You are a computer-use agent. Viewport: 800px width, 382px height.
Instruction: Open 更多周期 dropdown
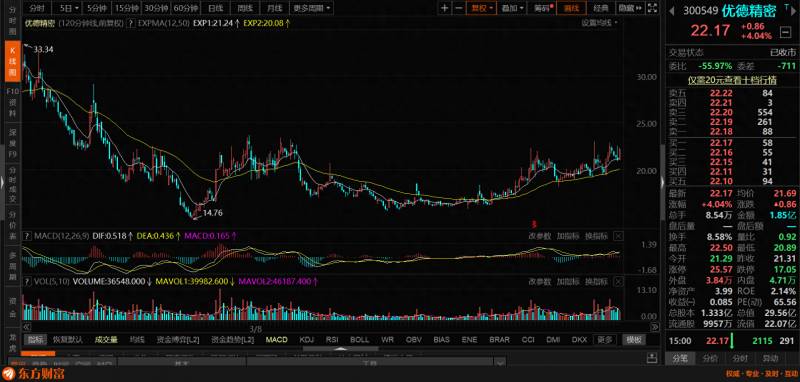pos(312,8)
